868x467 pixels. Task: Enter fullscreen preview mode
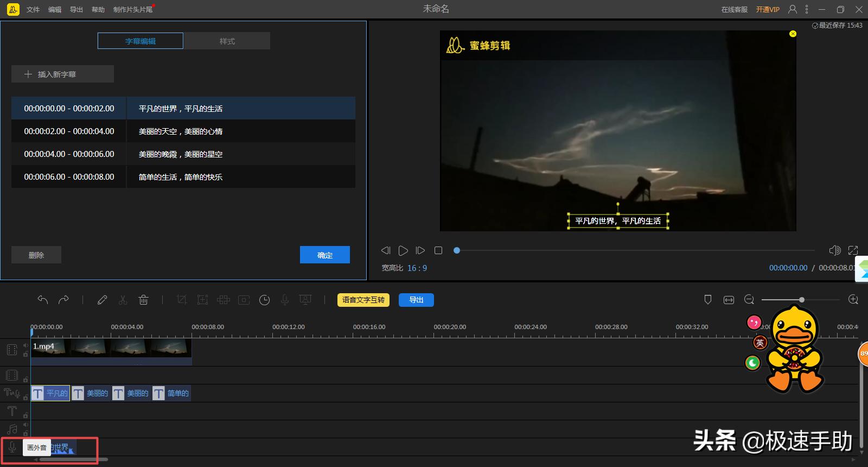pos(853,250)
